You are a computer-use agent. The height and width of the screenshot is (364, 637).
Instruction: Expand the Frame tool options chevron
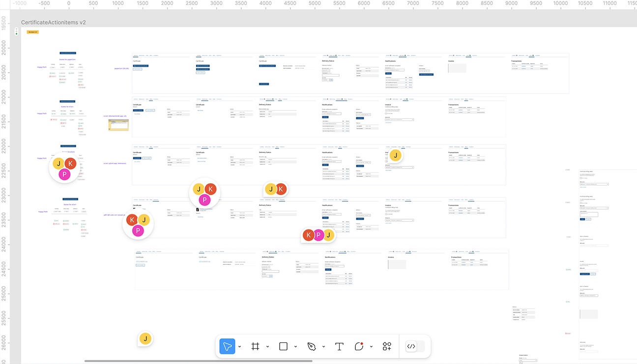[267, 347]
